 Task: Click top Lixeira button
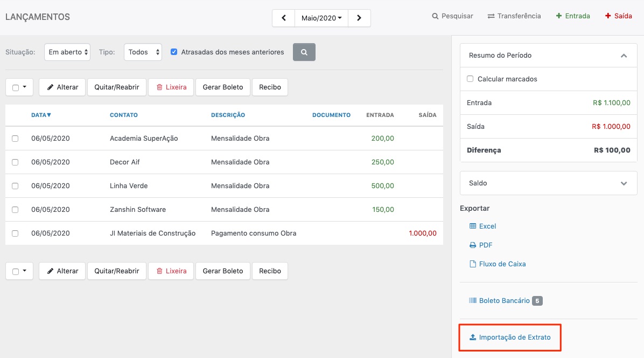point(171,87)
